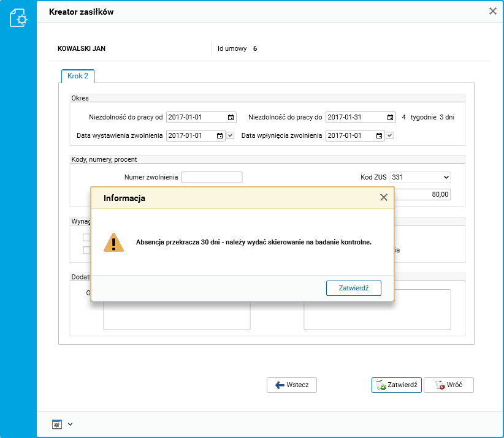The height and width of the screenshot is (438, 504).
Task: Select the Krok 2 tab
Action: pos(78,76)
